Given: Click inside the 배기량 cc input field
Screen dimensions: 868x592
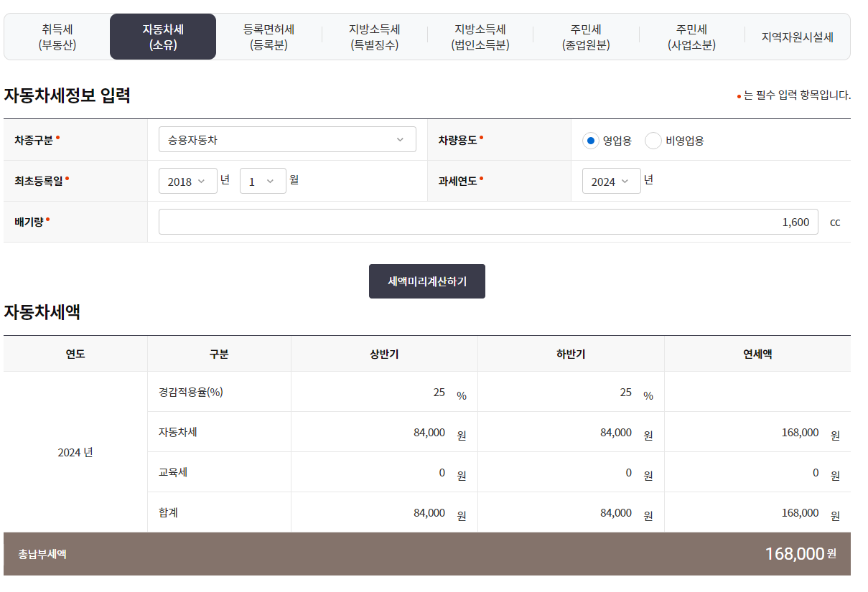Looking at the screenshot, I should (x=488, y=222).
